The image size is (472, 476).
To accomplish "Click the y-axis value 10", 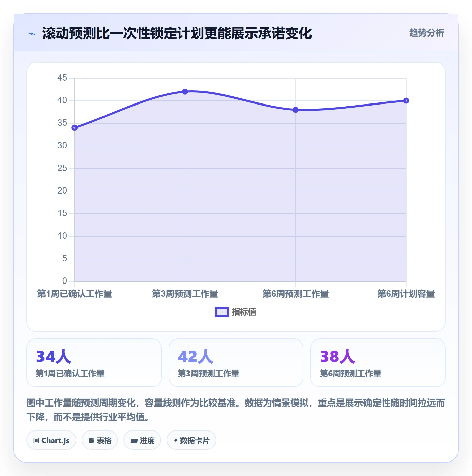I will point(62,236).
